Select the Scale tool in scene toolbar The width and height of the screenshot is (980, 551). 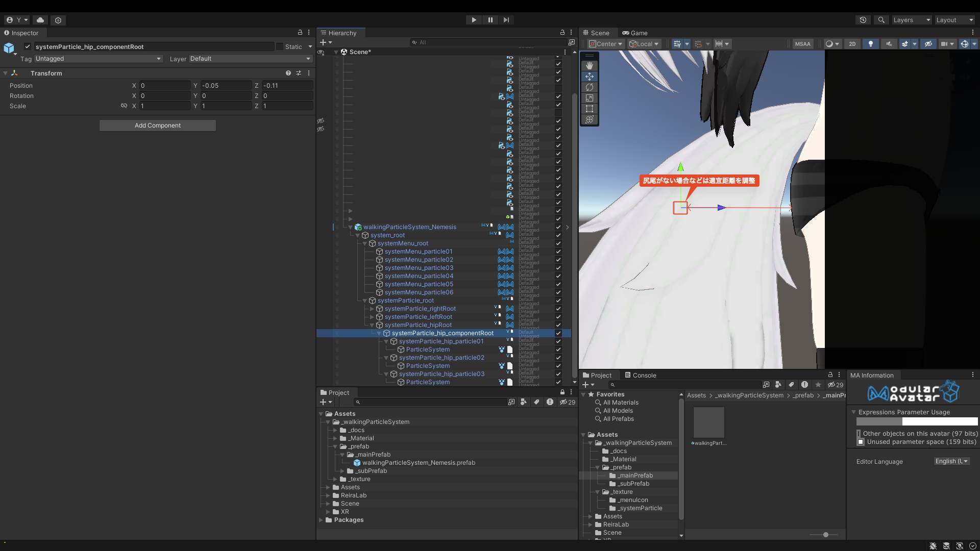590,98
